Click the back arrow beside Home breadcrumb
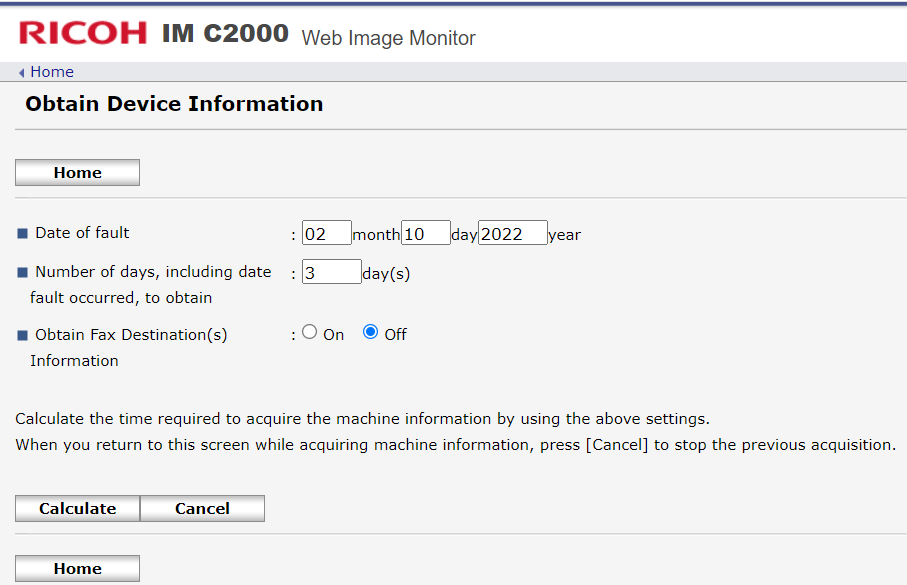907x585 pixels. pos(22,73)
